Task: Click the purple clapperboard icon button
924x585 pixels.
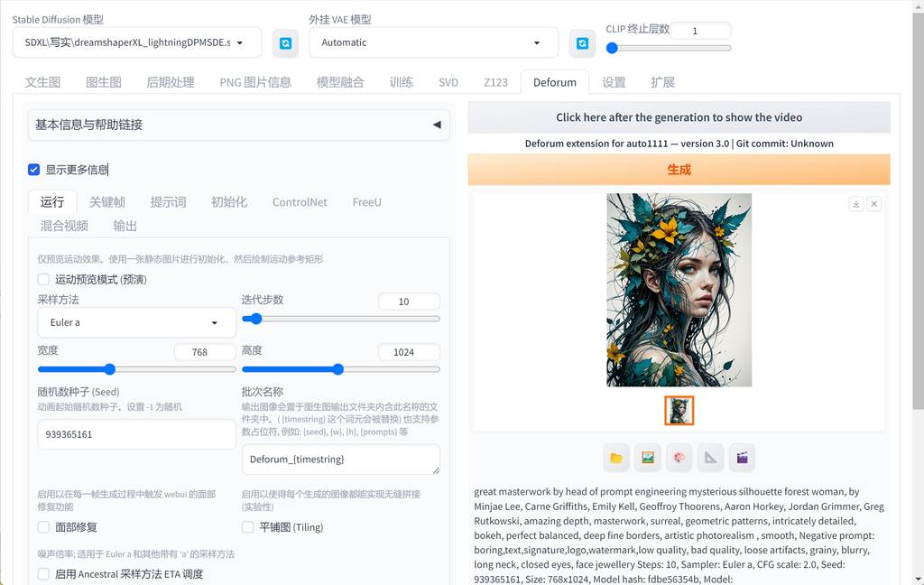Action: (x=742, y=458)
